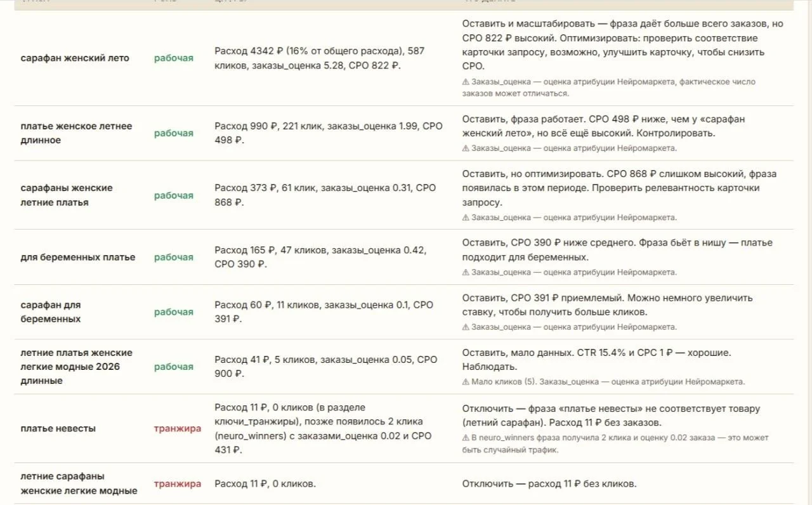Click data cell in "летние сарафаны женские легкие модные" row
Screen dimensions: 812x505
(x=265, y=484)
